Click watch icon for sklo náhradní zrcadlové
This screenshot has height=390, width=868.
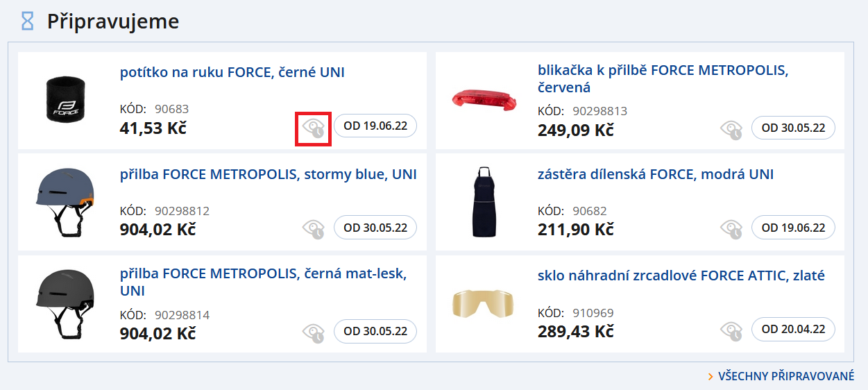pyautogui.click(x=731, y=330)
